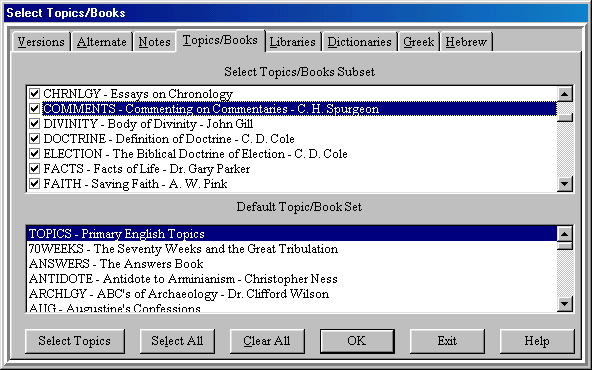Go to the Notes tab
592x370 pixels.
(154, 42)
